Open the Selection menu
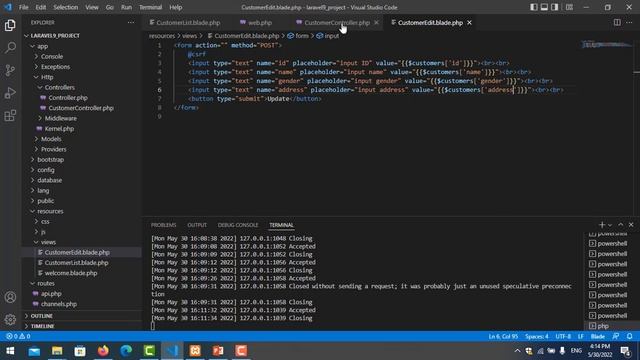640x360 pixels. pos(65,7)
